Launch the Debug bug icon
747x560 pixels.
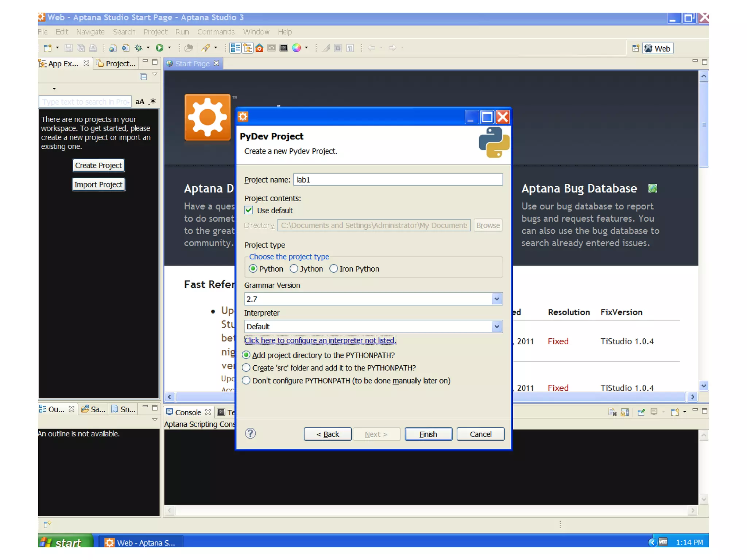[138, 48]
